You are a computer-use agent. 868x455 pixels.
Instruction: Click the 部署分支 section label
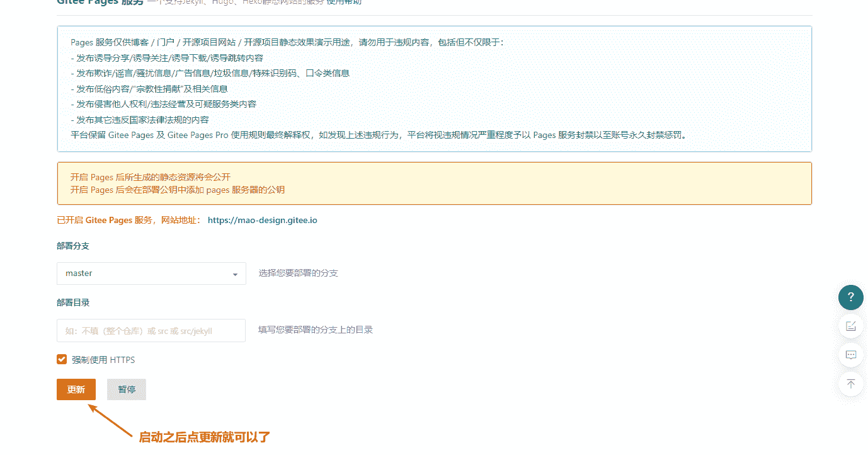tap(73, 246)
